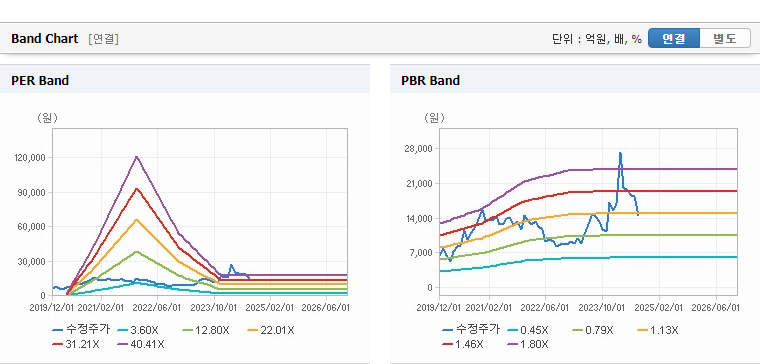The height and width of the screenshot is (364, 760).
Task: Select the 연결 toggle button
Action: [x=674, y=38]
